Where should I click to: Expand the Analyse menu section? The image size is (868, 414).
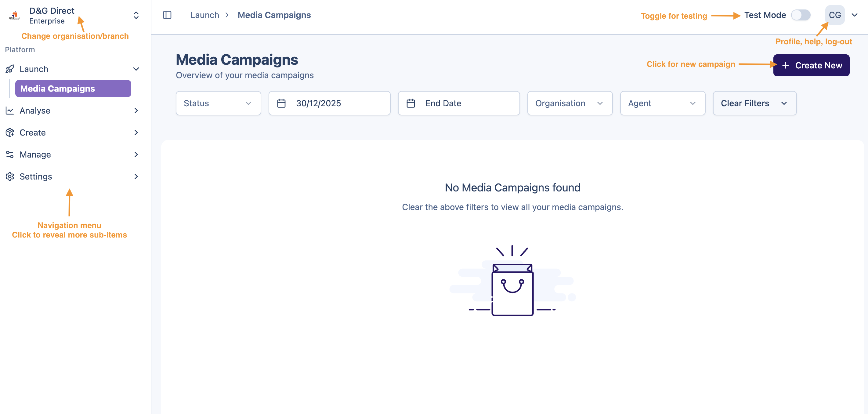pyautogui.click(x=136, y=111)
